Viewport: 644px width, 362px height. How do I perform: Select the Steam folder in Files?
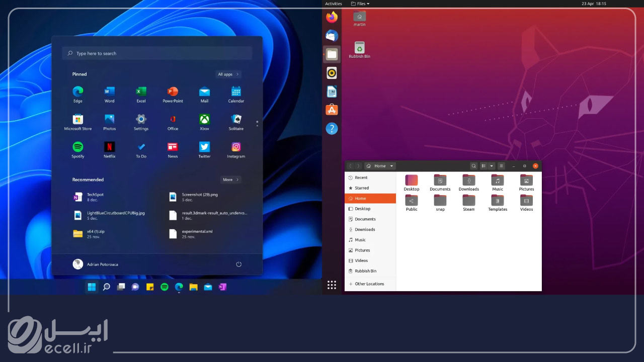469,203
